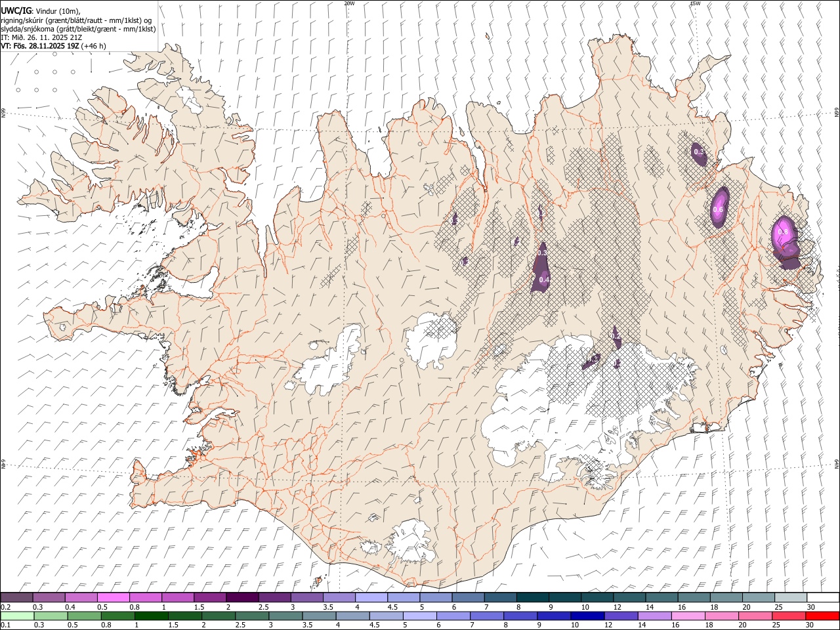Pick the violet 12 swatch in lower legend

621,616
